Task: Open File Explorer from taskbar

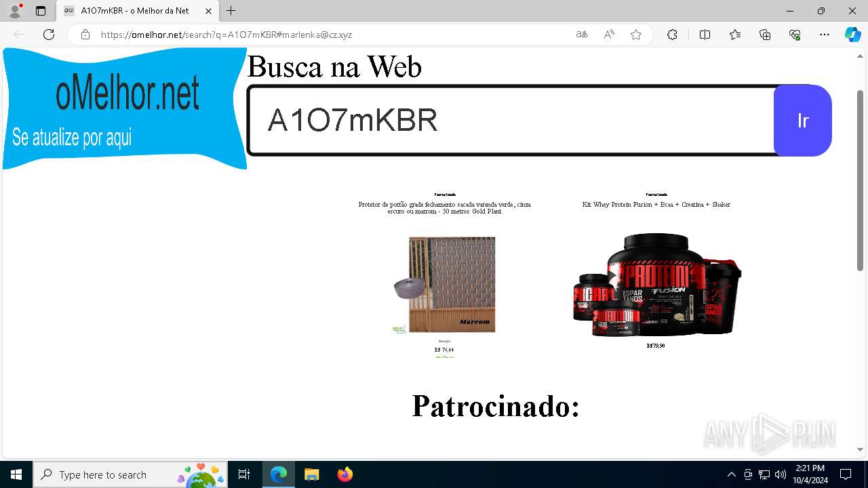Action: point(311,474)
